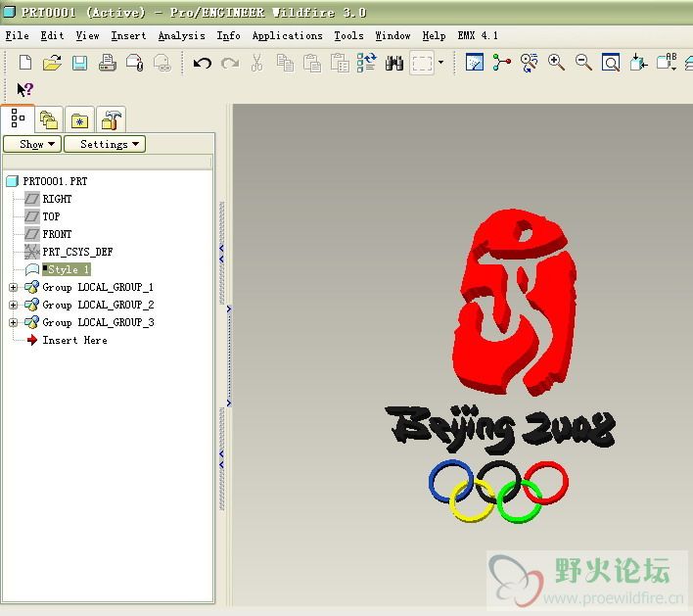This screenshot has width=693, height=616.
Task: Click the Paste Special icon
Action: pyautogui.click(x=340, y=63)
